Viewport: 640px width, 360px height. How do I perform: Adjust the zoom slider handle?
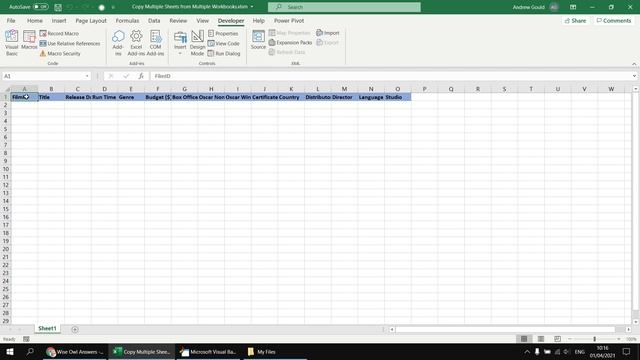tap(594, 339)
